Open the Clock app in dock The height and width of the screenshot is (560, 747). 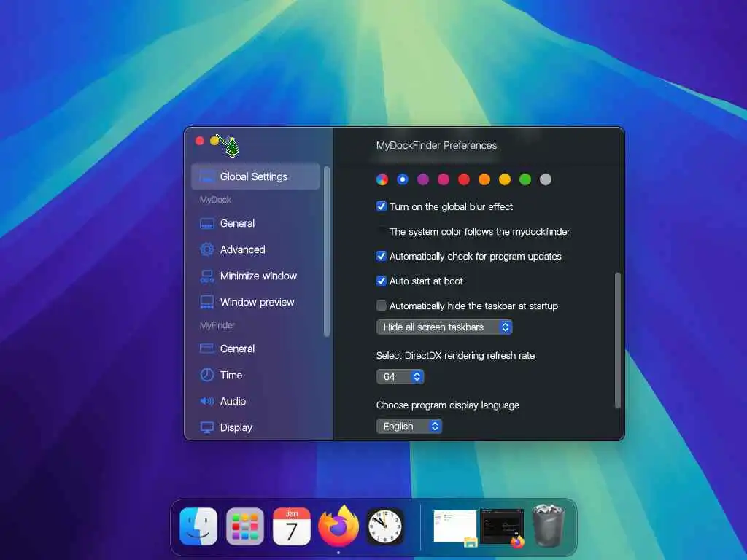tap(385, 526)
